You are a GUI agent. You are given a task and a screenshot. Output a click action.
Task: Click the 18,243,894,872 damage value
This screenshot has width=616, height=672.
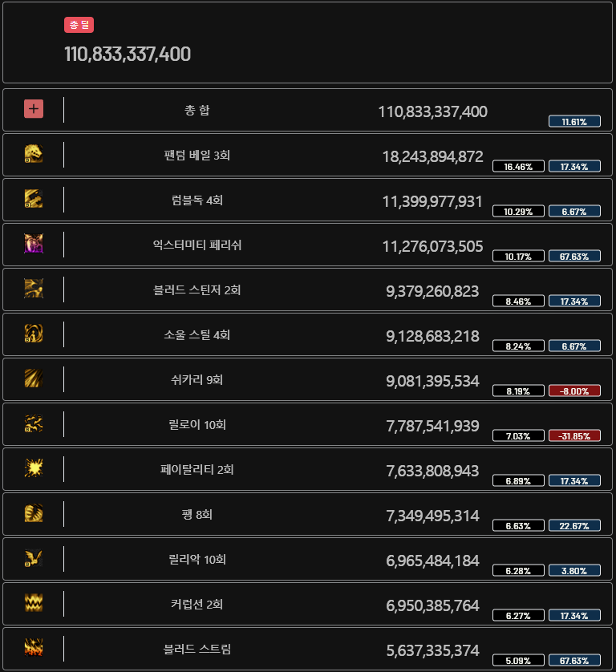[433, 157]
